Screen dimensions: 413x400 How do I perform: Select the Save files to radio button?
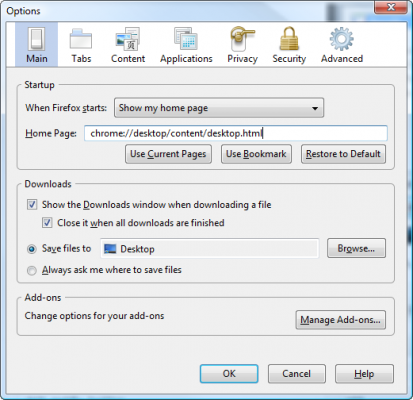(32, 249)
